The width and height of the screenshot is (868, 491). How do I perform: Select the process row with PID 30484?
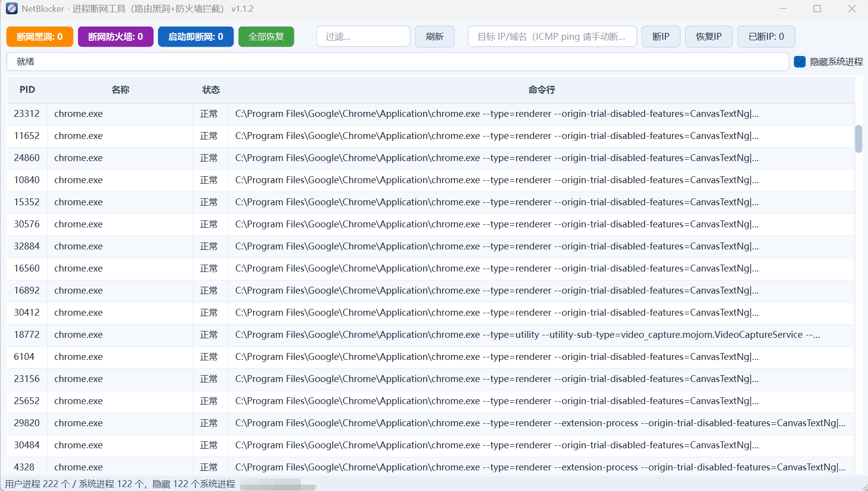tap(431, 445)
